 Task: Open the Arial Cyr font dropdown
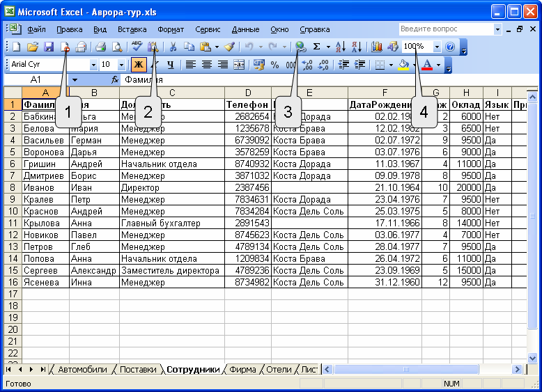tap(93, 65)
